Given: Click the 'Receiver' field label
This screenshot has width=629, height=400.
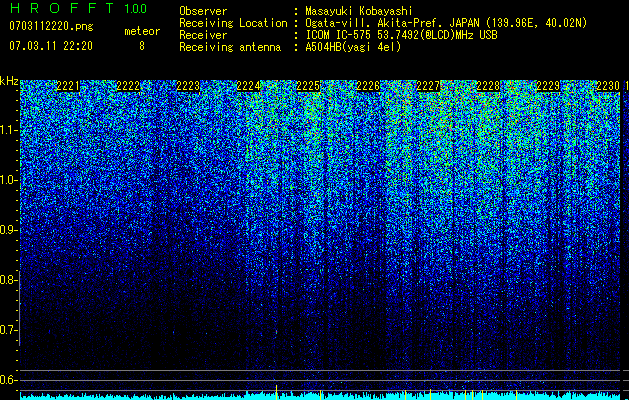Looking at the screenshot, I should [203, 35].
